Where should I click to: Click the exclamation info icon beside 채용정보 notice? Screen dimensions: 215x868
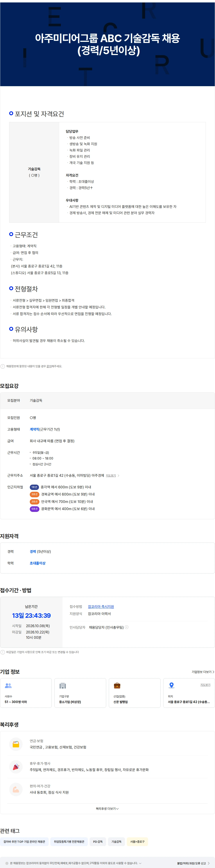3,366
